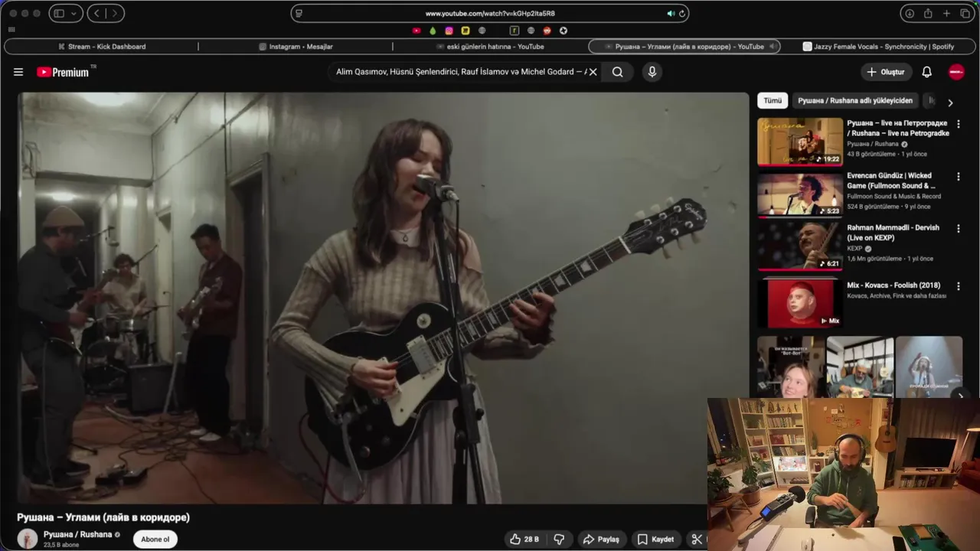
Task: Select the Tümü filter chip
Action: (x=773, y=100)
